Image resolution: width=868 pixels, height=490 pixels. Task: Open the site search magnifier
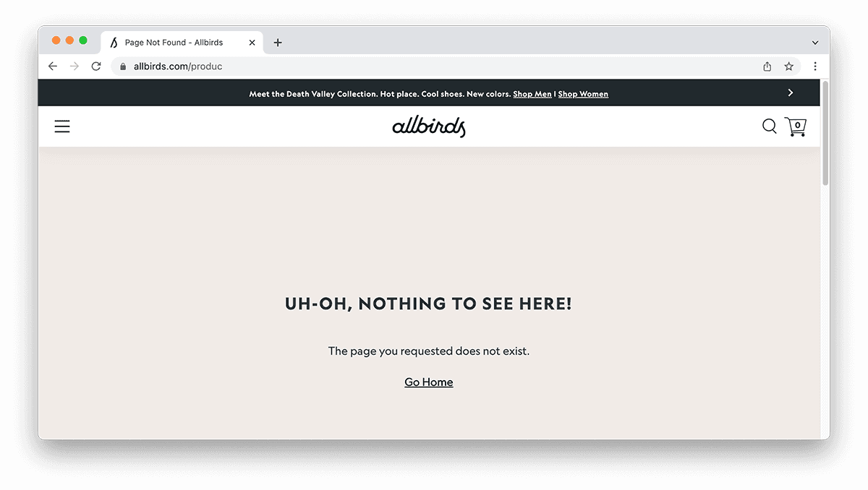coord(770,126)
